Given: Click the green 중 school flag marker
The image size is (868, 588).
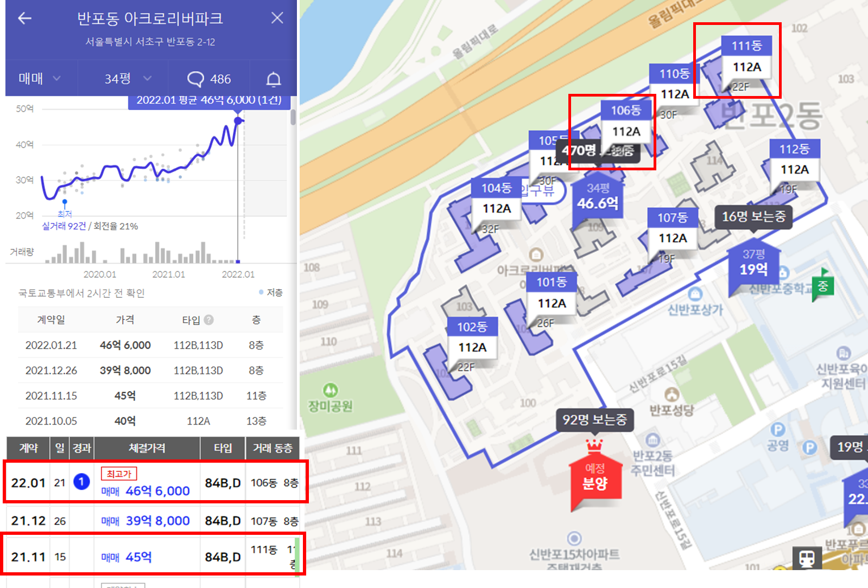Looking at the screenshot, I should [x=823, y=284].
